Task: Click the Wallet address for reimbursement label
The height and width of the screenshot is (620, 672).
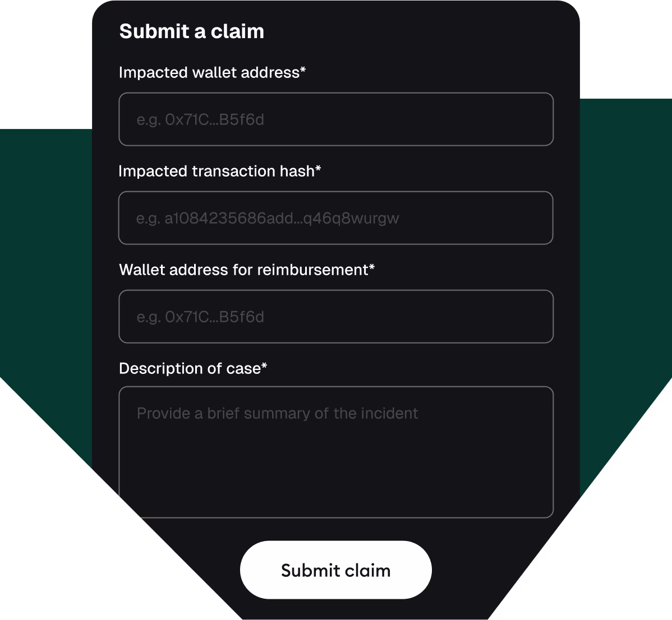Action: pos(247,270)
